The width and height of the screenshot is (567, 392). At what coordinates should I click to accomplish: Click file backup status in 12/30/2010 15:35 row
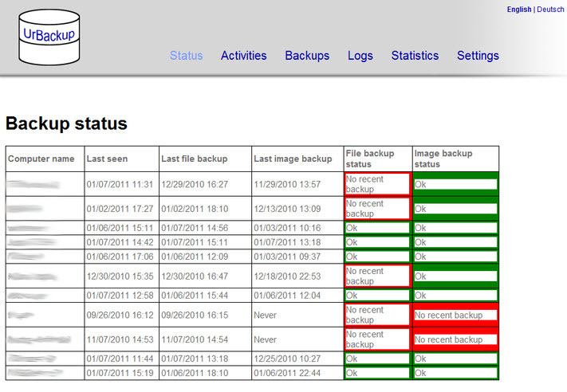coord(377,276)
